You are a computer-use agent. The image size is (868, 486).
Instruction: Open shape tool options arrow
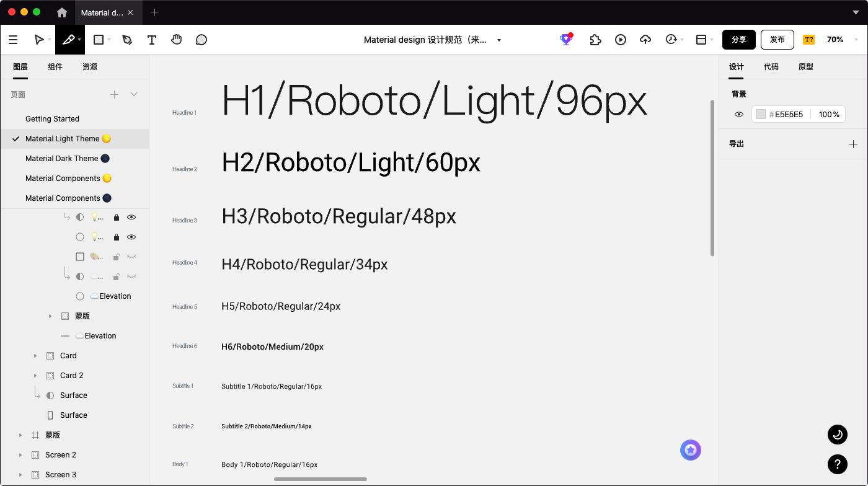click(109, 40)
